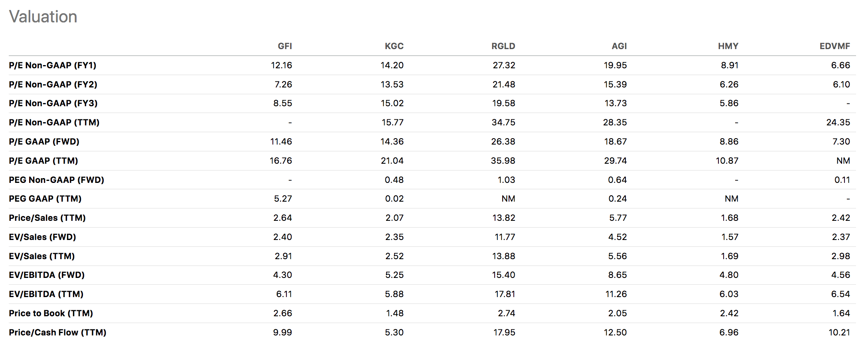Select the RGLD ticker header
Viewport: 868px width, 349px height.
pos(503,46)
